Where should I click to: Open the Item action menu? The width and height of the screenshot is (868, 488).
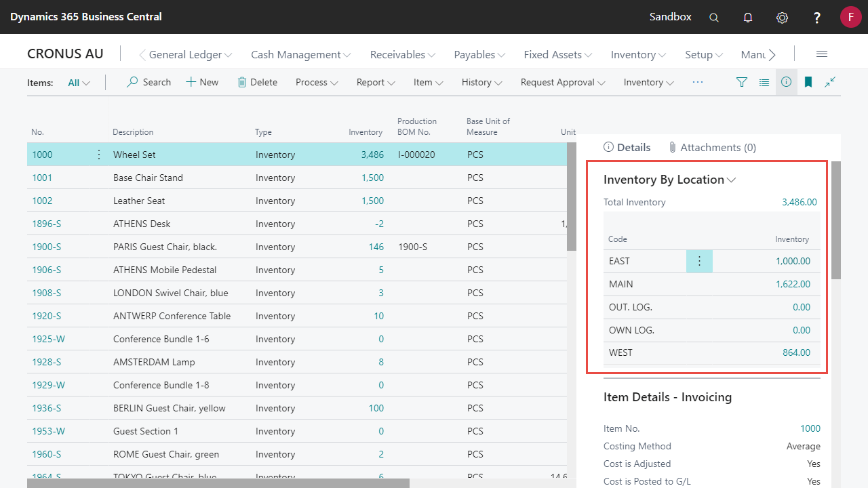tap(429, 82)
